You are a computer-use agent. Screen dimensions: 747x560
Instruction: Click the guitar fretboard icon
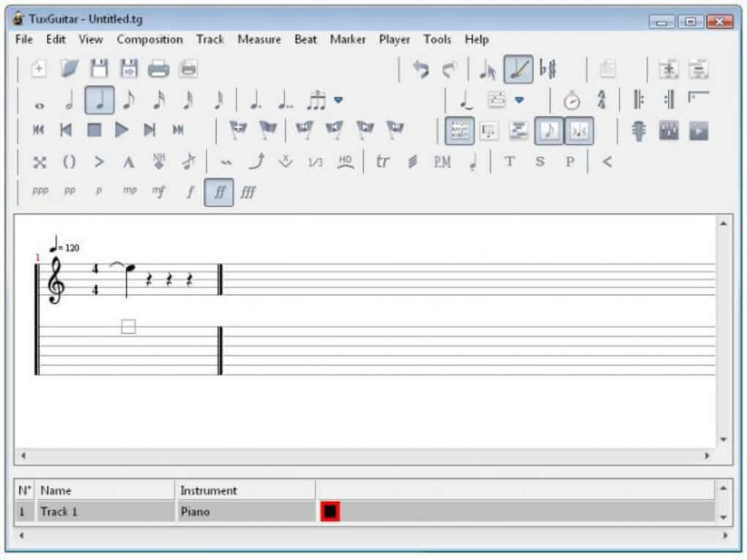(639, 130)
